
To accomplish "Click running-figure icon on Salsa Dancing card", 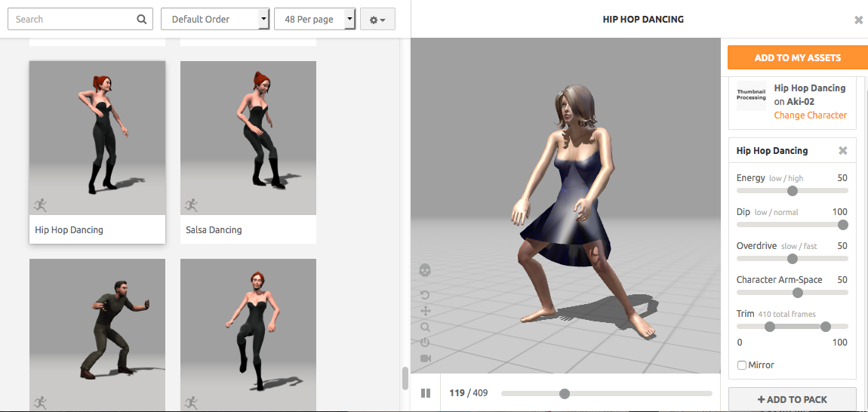I will click(x=191, y=205).
